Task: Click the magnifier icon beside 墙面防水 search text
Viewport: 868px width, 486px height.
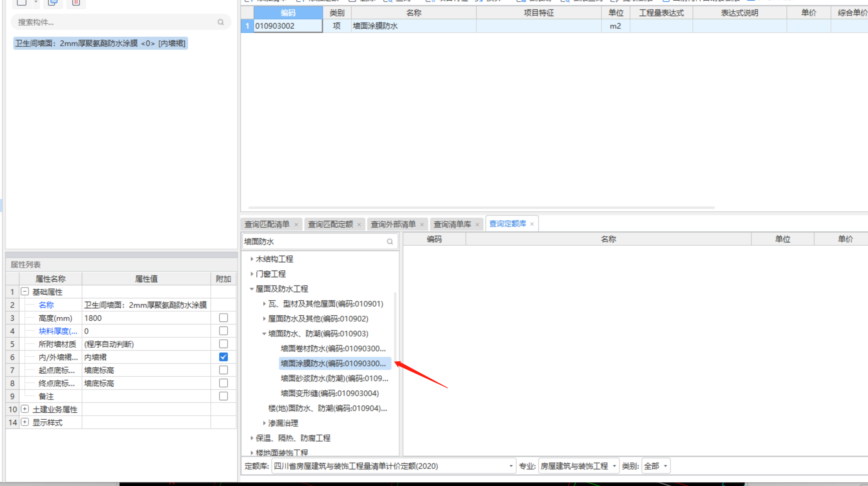Action: [x=390, y=242]
